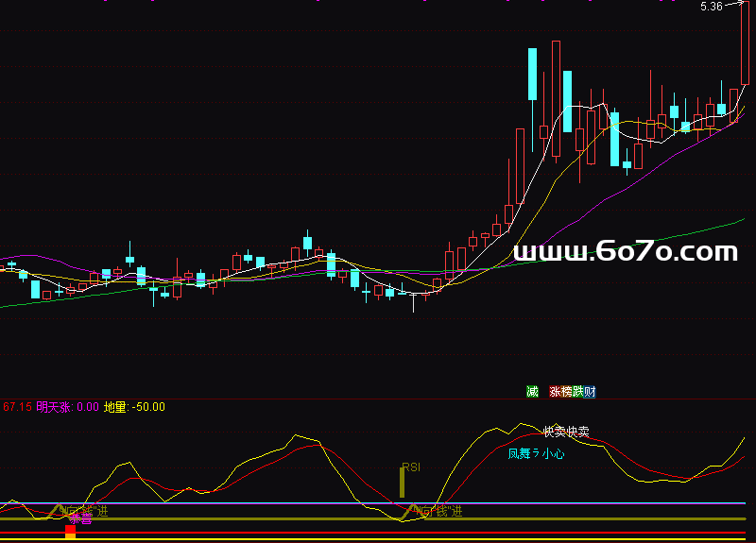The height and width of the screenshot is (543, 756).
Task: Select the RSI text label in indicator panel
Action: click(411, 467)
